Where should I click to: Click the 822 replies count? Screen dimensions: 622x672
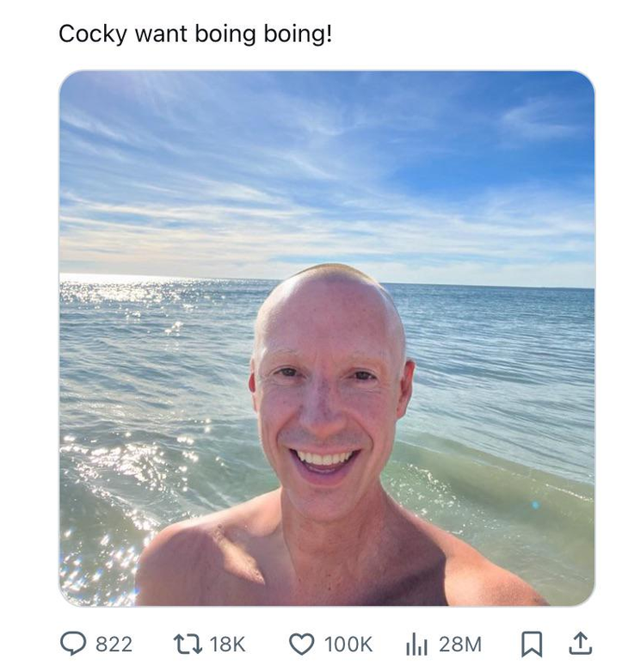pyautogui.click(x=114, y=644)
